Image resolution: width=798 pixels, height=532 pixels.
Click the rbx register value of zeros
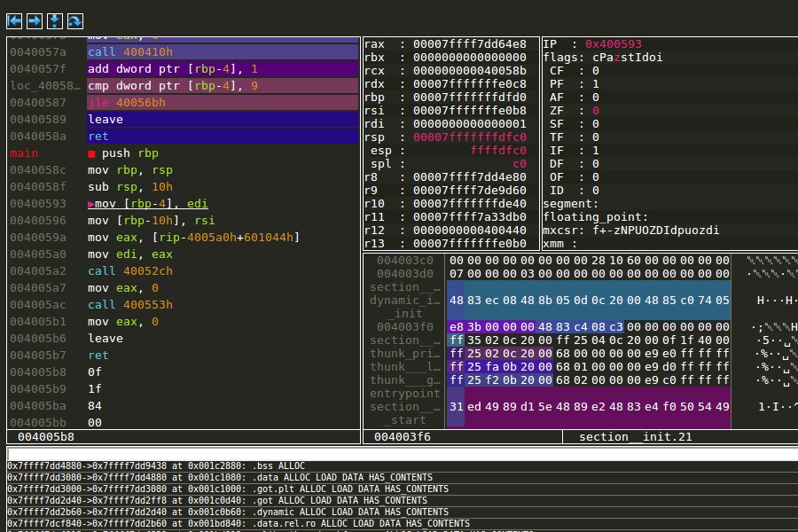[x=469, y=58]
